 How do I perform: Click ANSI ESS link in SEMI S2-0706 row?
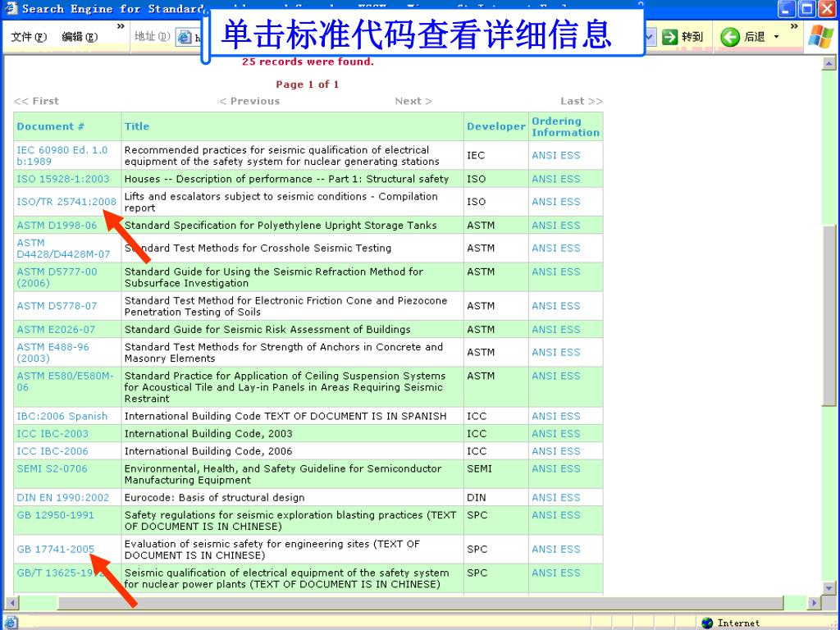(556, 468)
